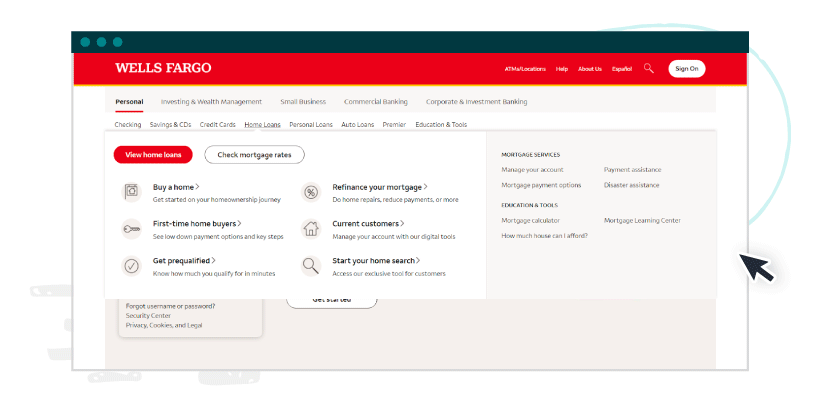The image size is (820, 404).
Task: Select the Commercial Banking tab
Action: pos(375,102)
